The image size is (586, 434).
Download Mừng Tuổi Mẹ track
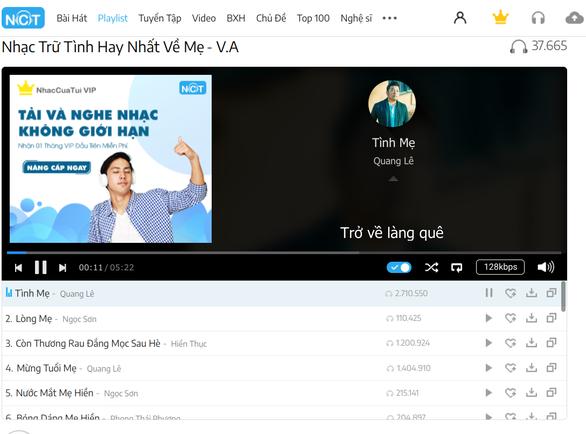[531, 368]
